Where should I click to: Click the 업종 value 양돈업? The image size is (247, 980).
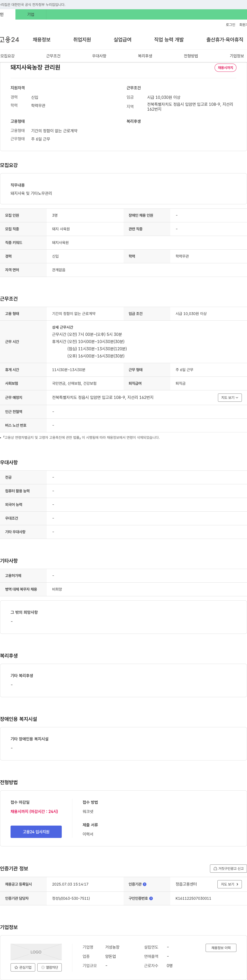(110, 956)
